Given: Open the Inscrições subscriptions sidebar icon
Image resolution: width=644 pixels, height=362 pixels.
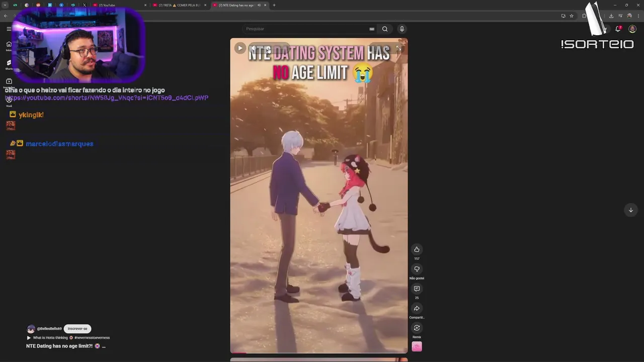Looking at the screenshot, I should [x=9, y=82].
